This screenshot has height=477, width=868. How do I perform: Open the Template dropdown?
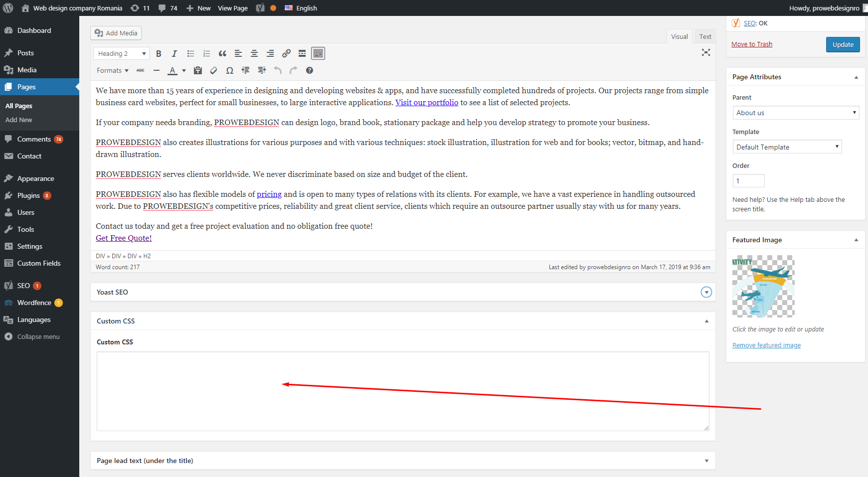pos(787,147)
